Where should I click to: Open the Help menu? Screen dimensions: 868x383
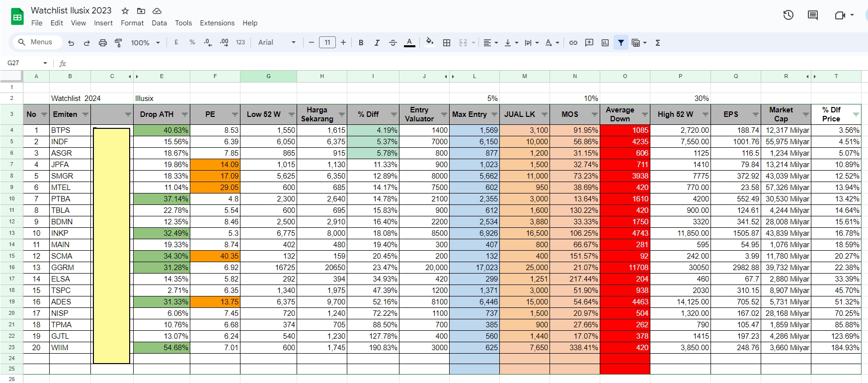[x=250, y=23]
